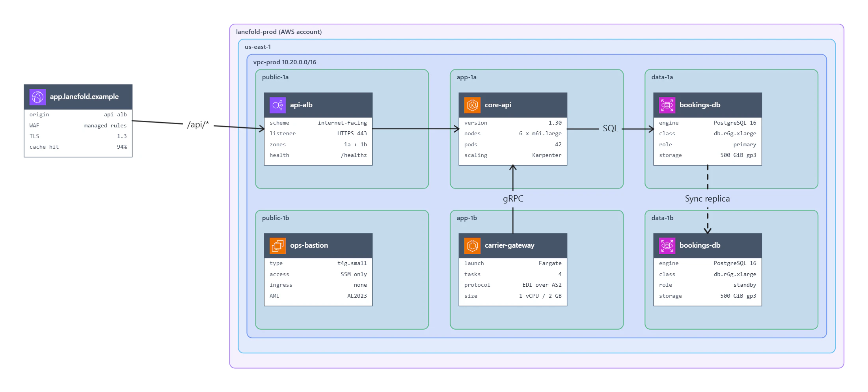
Task: Click the us-east-1 region label
Action: pyautogui.click(x=258, y=47)
